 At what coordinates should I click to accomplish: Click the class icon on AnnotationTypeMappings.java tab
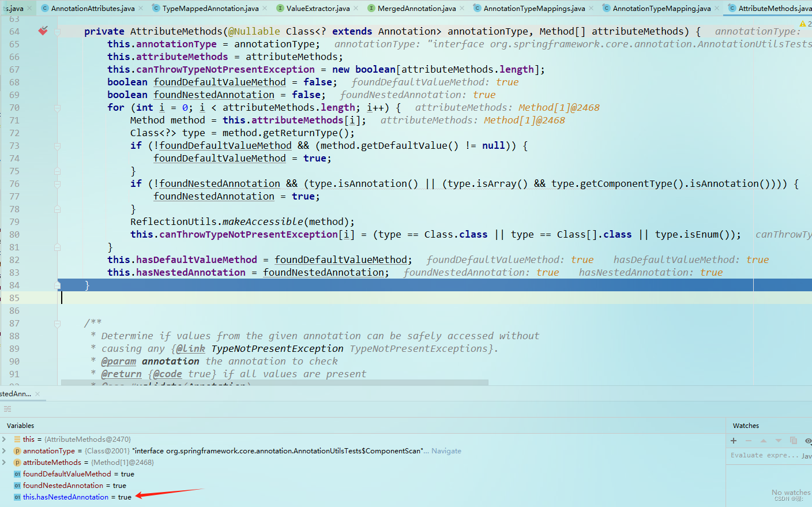477,8
